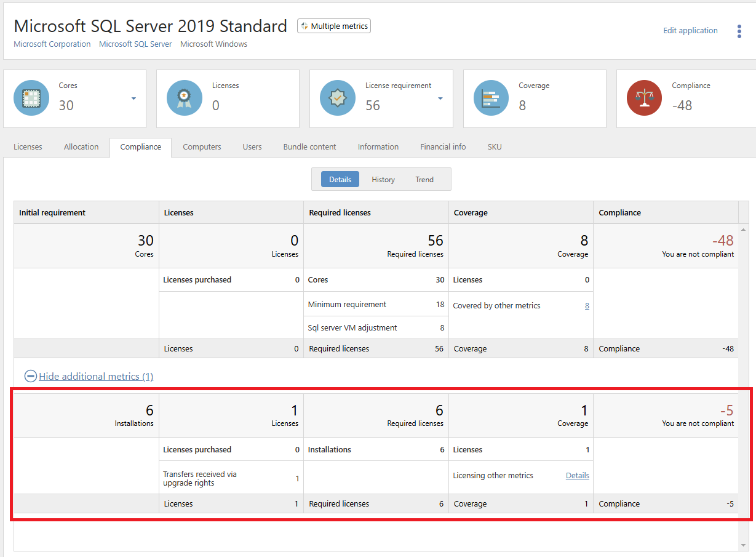Click the Edit application link
The height and width of the screenshot is (557, 756).
(x=690, y=30)
